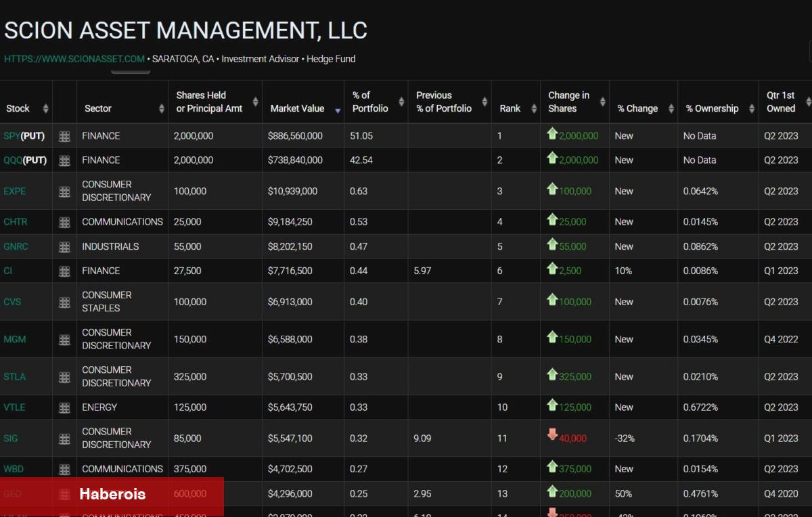Viewport: 812px width, 517px height.
Task: Click green up arrow in GEO row
Action: tap(552, 491)
